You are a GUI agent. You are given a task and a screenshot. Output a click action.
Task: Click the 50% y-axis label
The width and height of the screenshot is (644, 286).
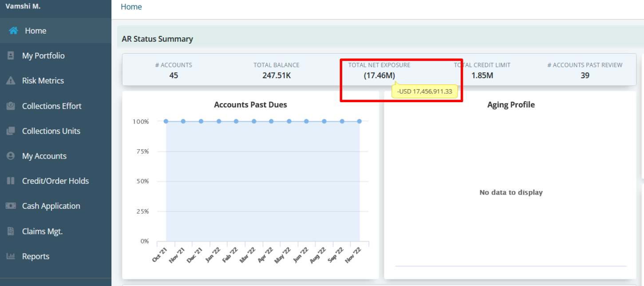coord(142,181)
